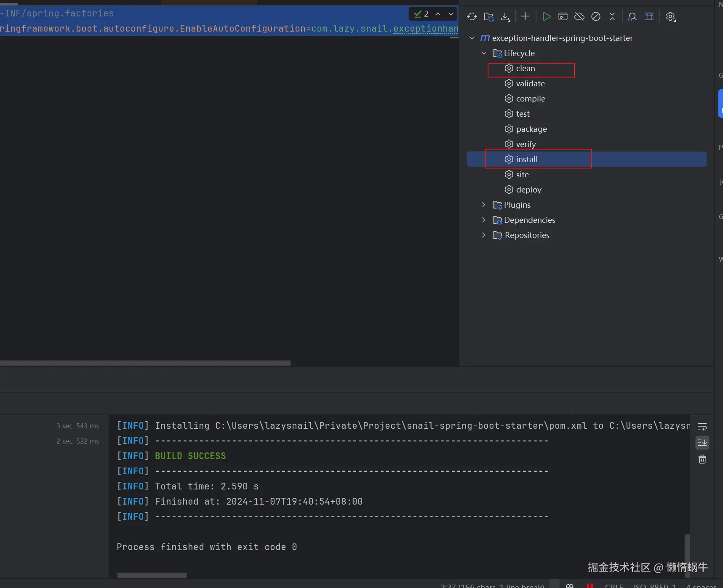The height and width of the screenshot is (588, 723).
Task: Add a Maven project with plus icon
Action: click(525, 16)
